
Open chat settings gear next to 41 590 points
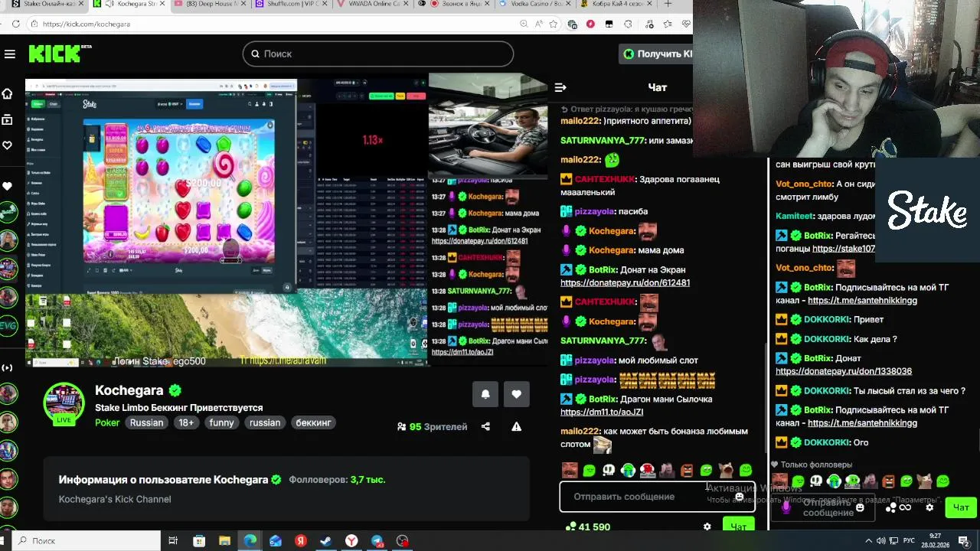click(x=707, y=527)
